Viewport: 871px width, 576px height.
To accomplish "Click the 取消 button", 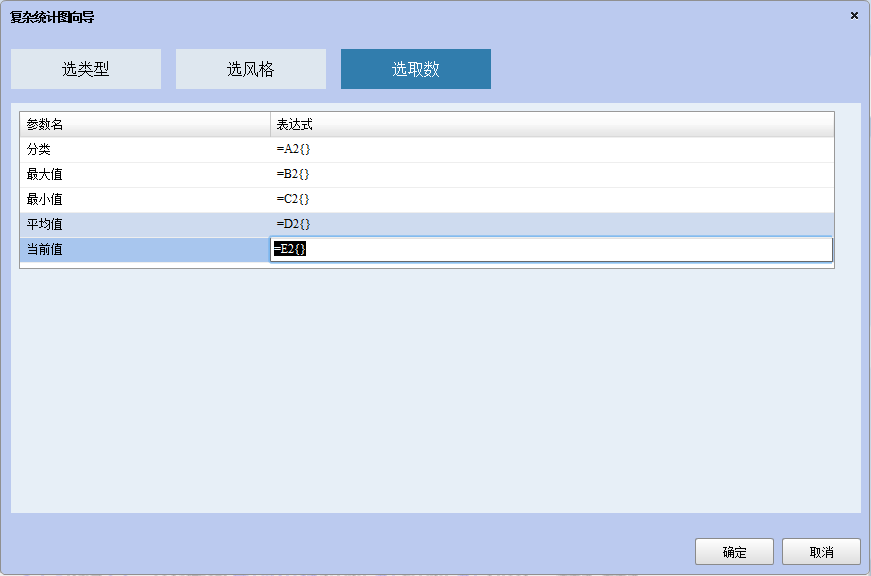I will tap(821, 552).
